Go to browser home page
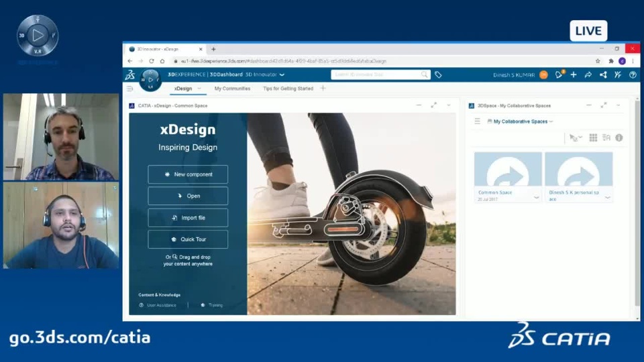 [162, 61]
